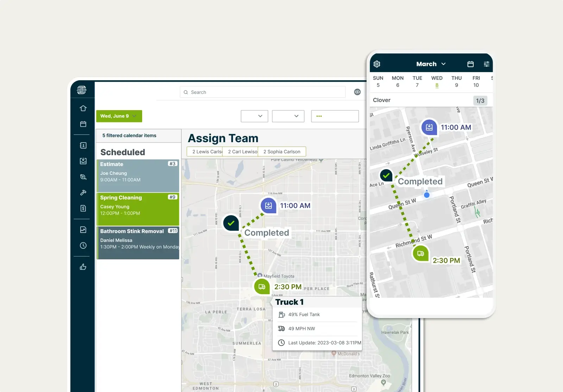Screen dimensions: 563x392
Task: Click the green truck marker at 2:30 PM
Action: pos(262,286)
